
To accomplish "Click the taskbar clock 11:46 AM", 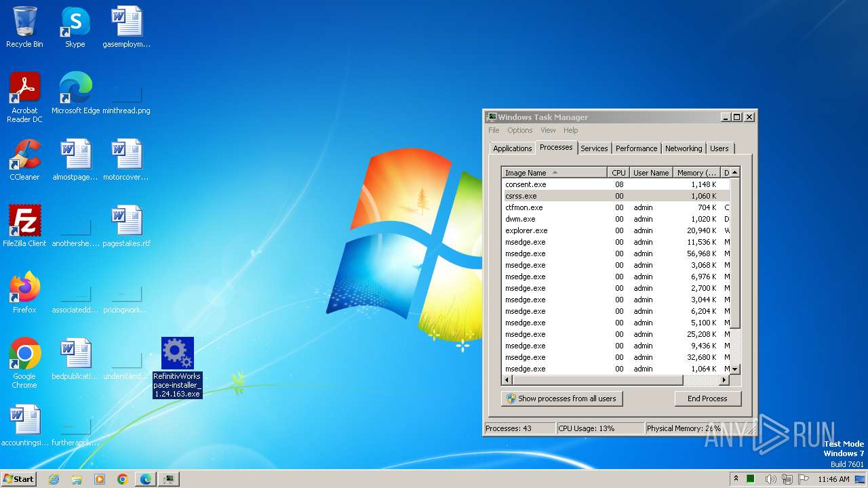I will 833,479.
